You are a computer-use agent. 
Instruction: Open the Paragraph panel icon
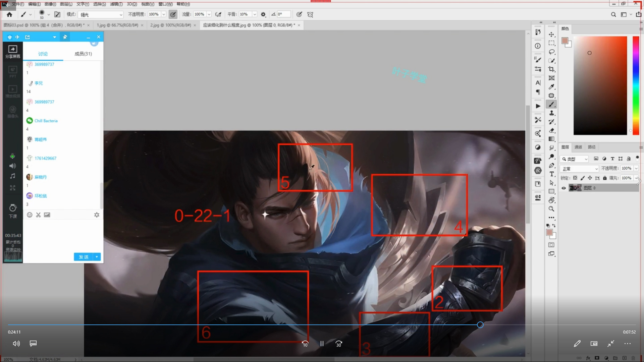pyautogui.click(x=538, y=92)
